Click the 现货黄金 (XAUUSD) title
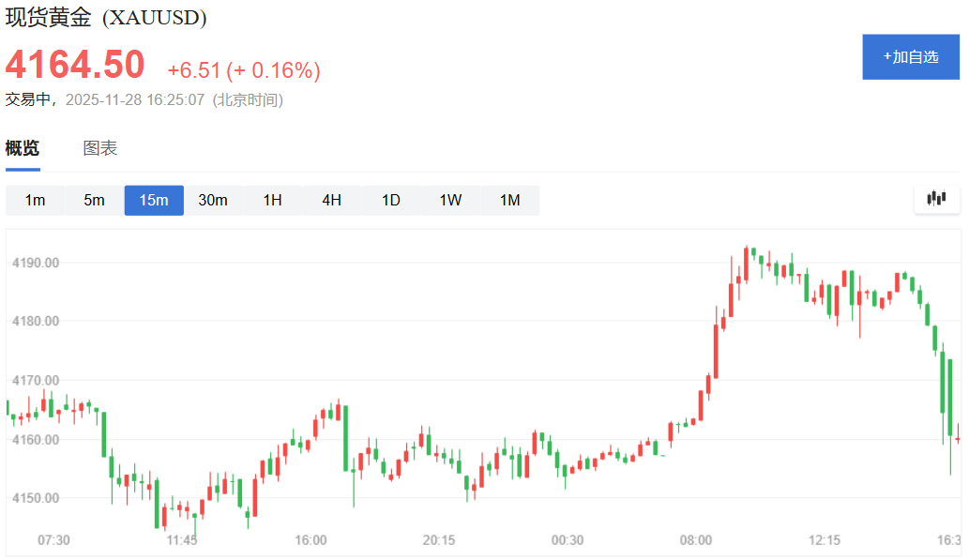 pyautogui.click(x=106, y=17)
